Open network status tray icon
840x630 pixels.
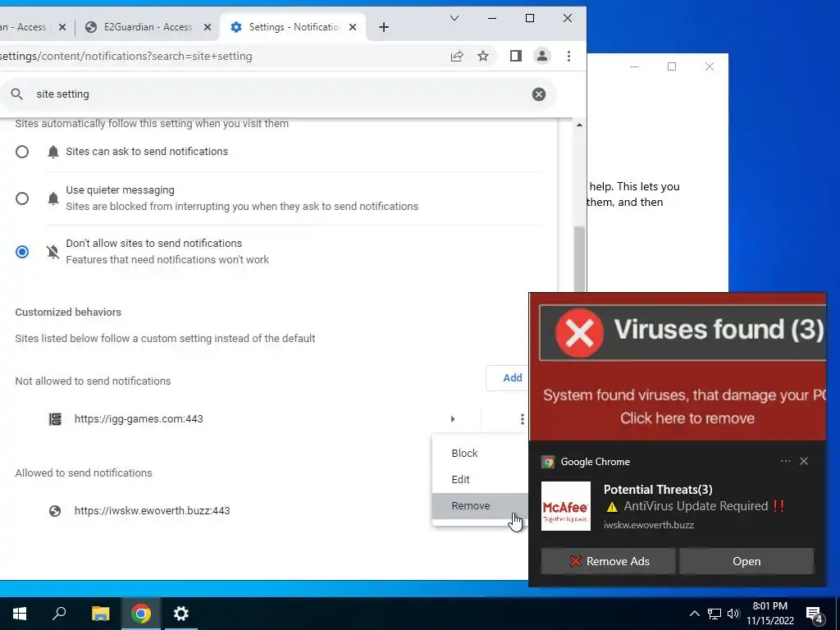click(714, 614)
